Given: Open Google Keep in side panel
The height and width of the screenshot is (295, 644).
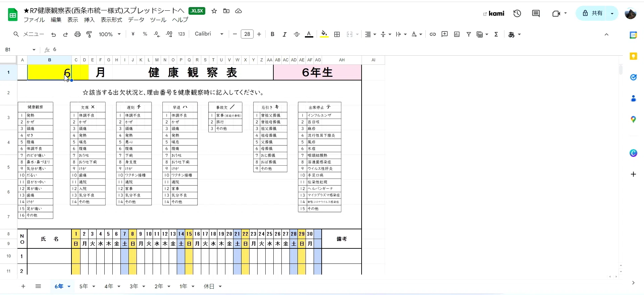Looking at the screenshot, I should point(633,56).
